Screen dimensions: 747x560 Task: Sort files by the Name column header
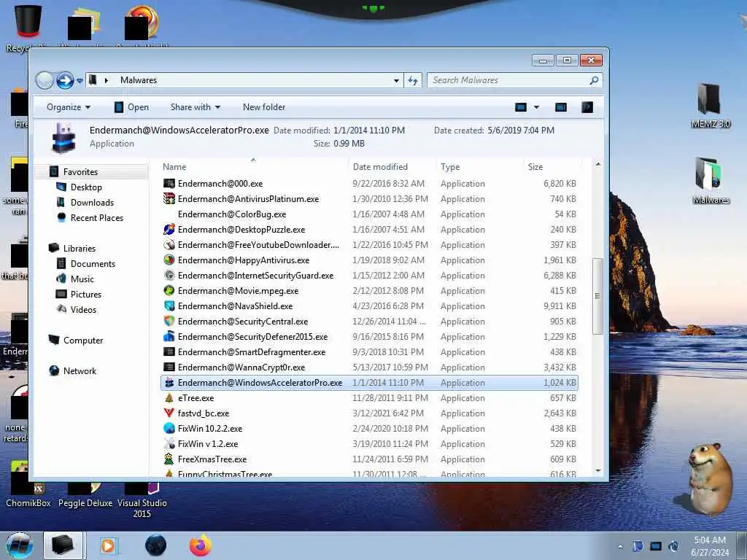click(x=174, y=167)
